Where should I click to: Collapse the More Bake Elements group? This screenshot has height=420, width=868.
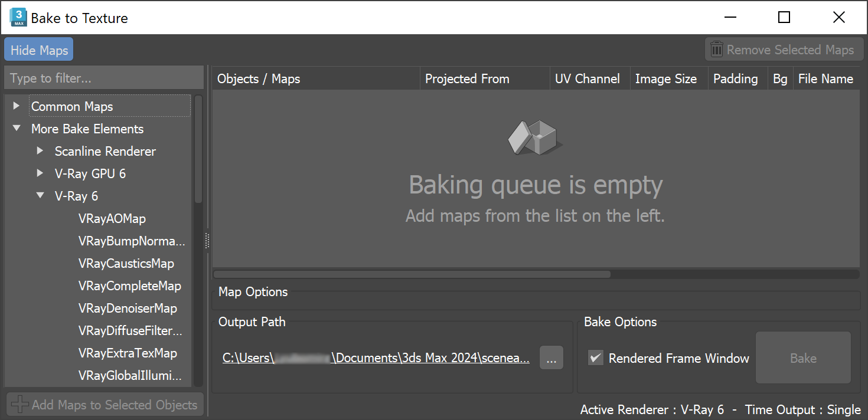(x=17, y=129)
